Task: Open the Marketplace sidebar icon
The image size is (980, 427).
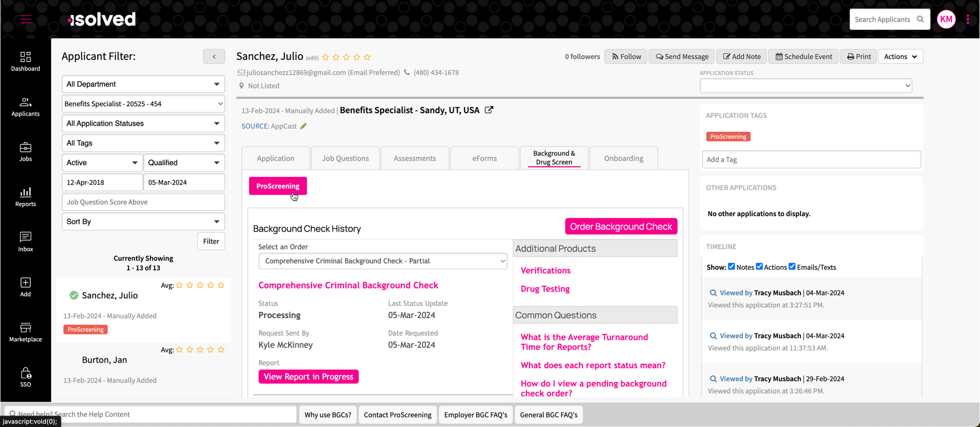Action: click(x=26, y=332)
